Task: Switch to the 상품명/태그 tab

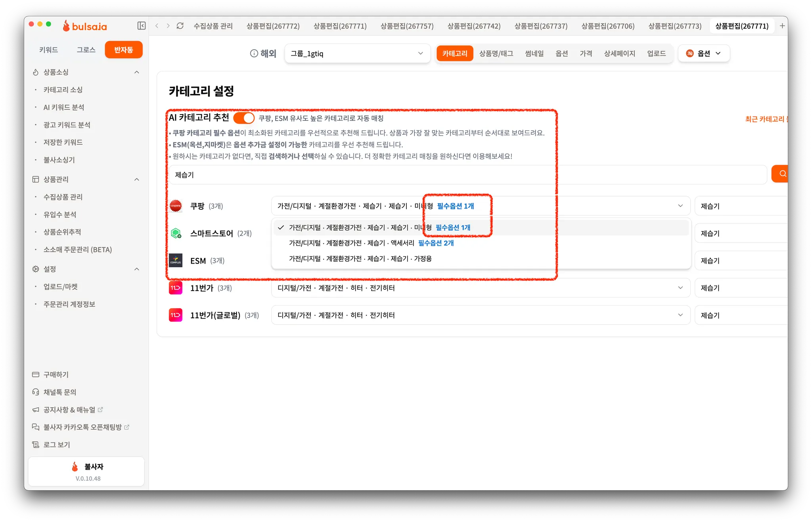Action: [496, 54]
